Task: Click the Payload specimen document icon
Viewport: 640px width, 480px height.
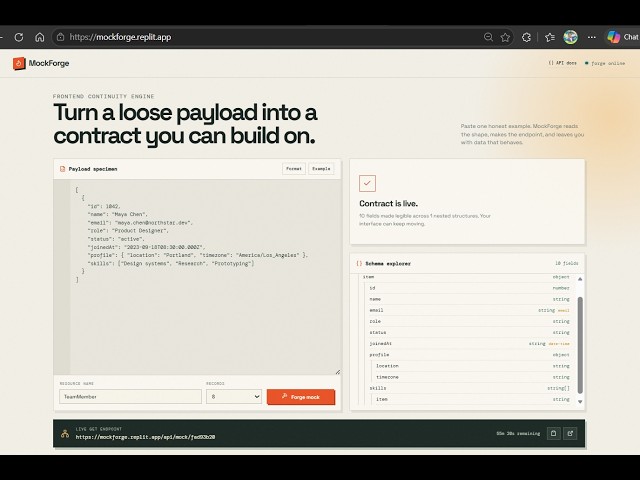Action: [62, 169]
